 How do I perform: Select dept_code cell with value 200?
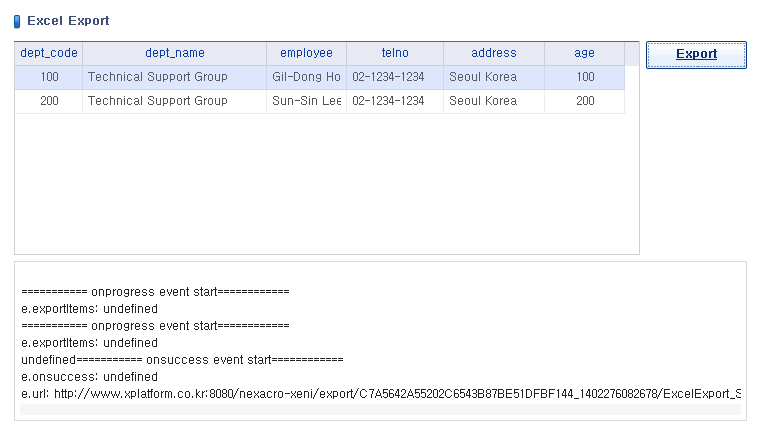pyautogui.click(x=49, y=101)
